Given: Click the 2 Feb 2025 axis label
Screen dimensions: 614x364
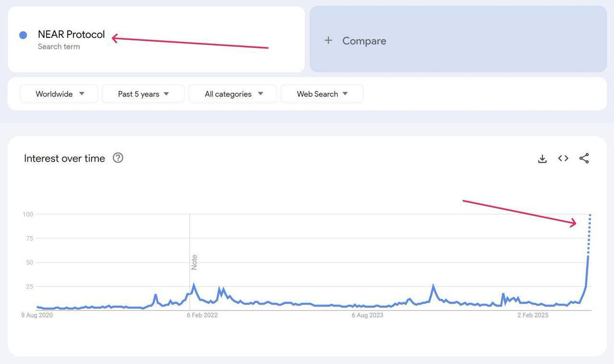Looking at the screenshot, I should pos(533,315).
